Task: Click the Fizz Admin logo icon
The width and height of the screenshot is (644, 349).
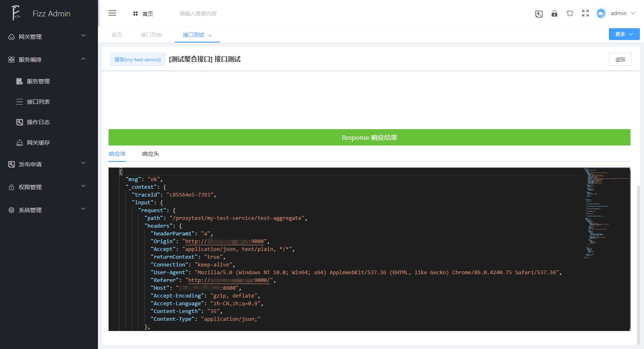Action: click(16, 13)
